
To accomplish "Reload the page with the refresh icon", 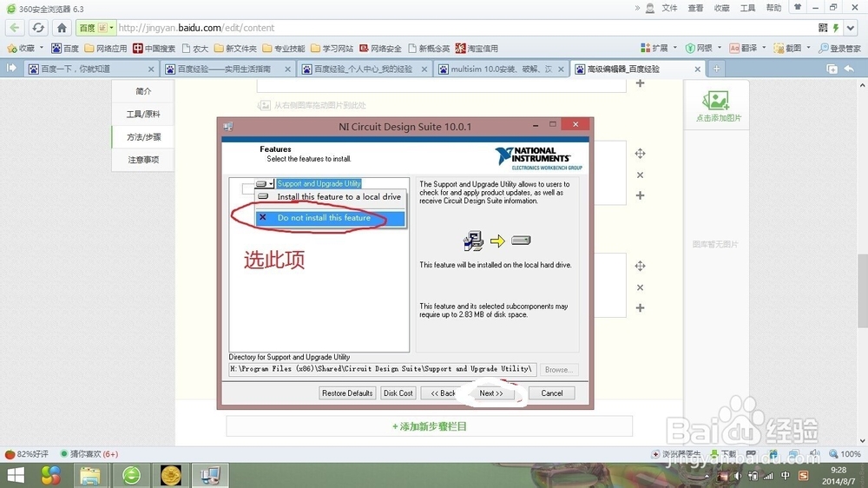I will tap(38, 28).
